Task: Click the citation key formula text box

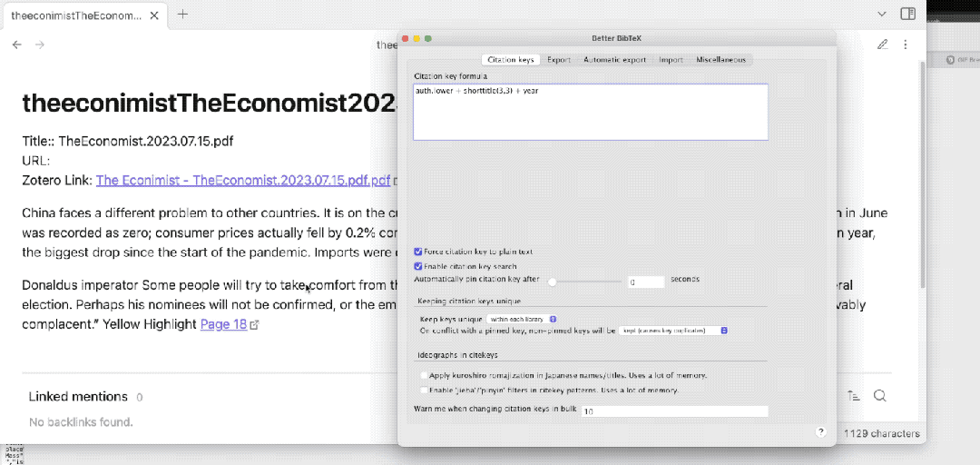Action: (x=590, y=112)
